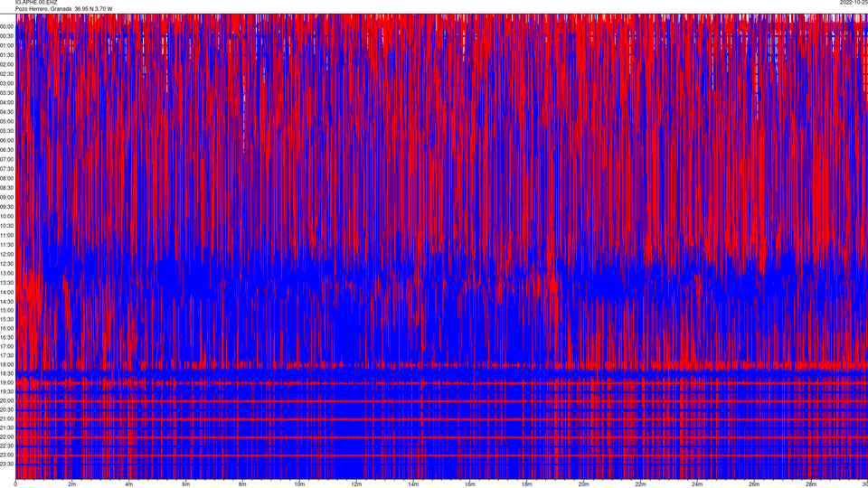The height and width of the screenshot is (488, 868).
Task: Select the 01:30 time row label
Action: click(x=6, y=55)
